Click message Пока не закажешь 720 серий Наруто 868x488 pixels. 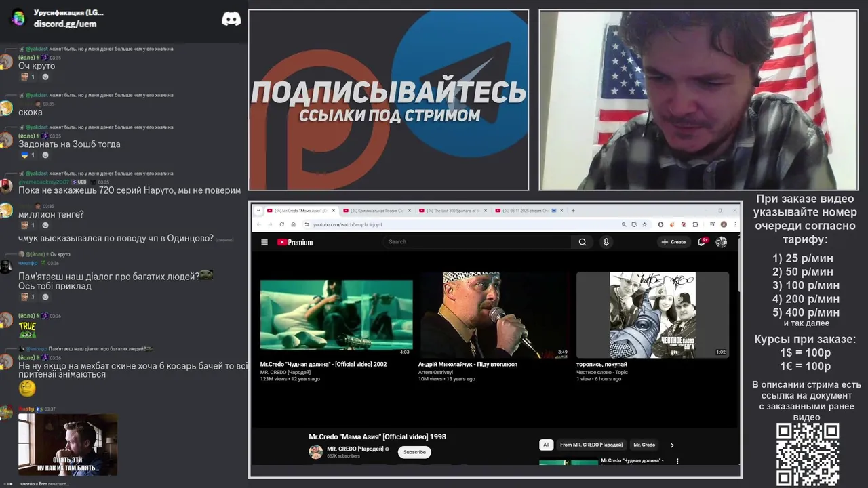tap(130, 190)
